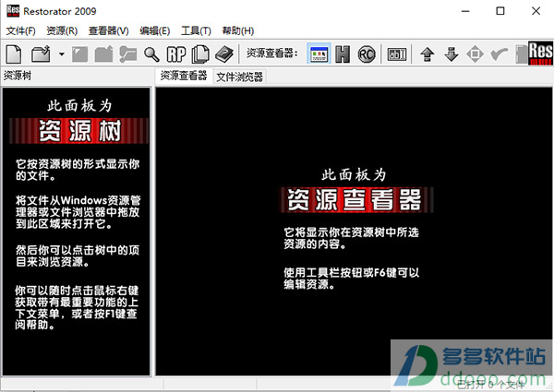
Task: Maximize the Restorator 2009 window
Action: (500, 11)
